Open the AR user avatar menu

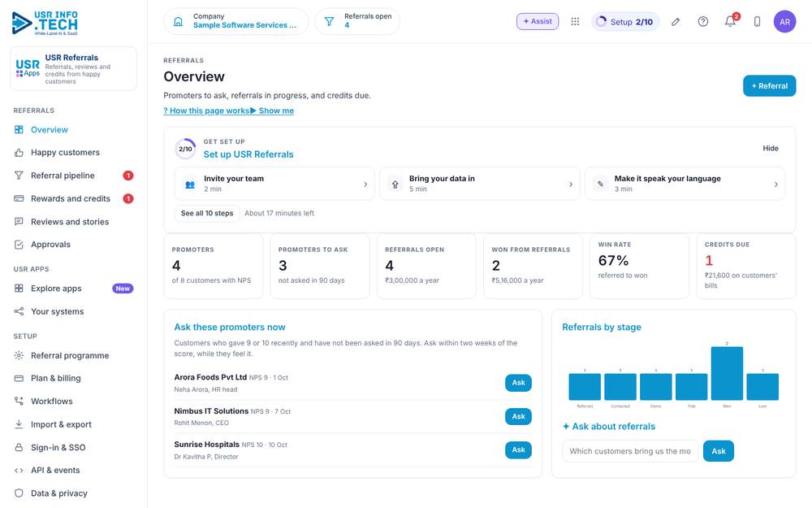(784, 21)
